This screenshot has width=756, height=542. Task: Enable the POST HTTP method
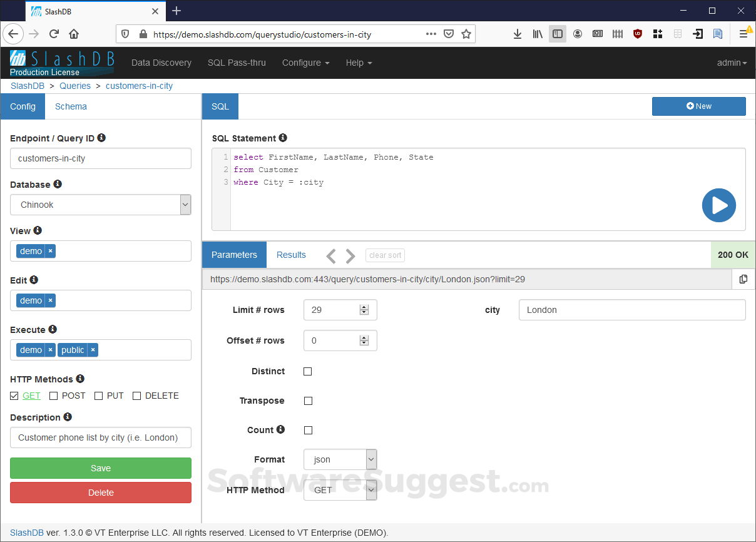[54, 396]
